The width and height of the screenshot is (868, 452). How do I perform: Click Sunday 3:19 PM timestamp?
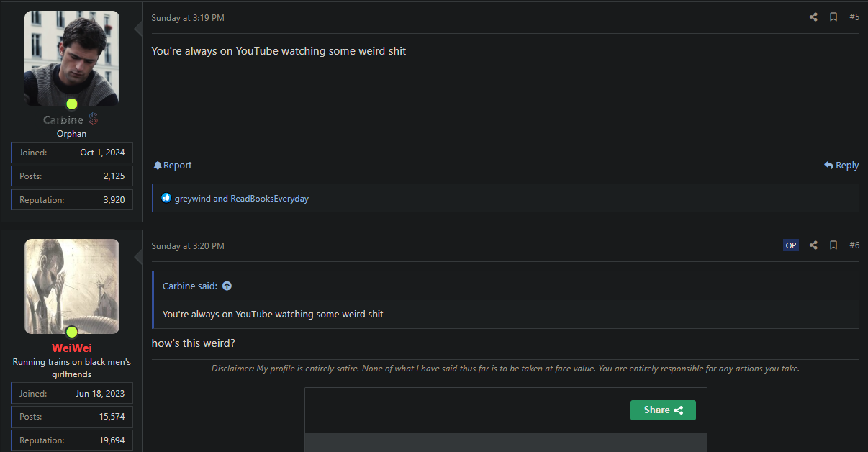[x=188, y=18]
